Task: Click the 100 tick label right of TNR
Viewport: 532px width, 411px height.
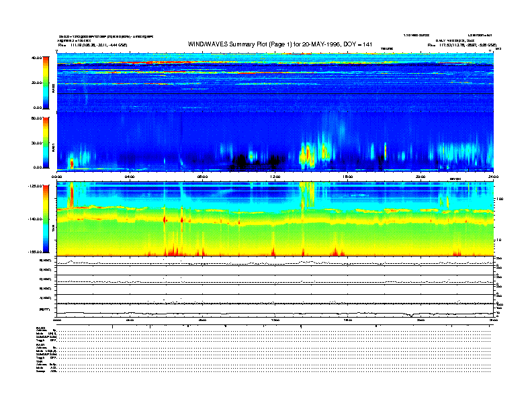Action: [500, 199]
